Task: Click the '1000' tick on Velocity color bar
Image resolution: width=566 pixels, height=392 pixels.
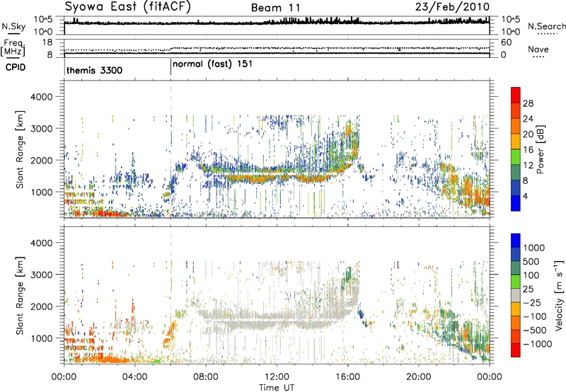Action: coord(533,248)
